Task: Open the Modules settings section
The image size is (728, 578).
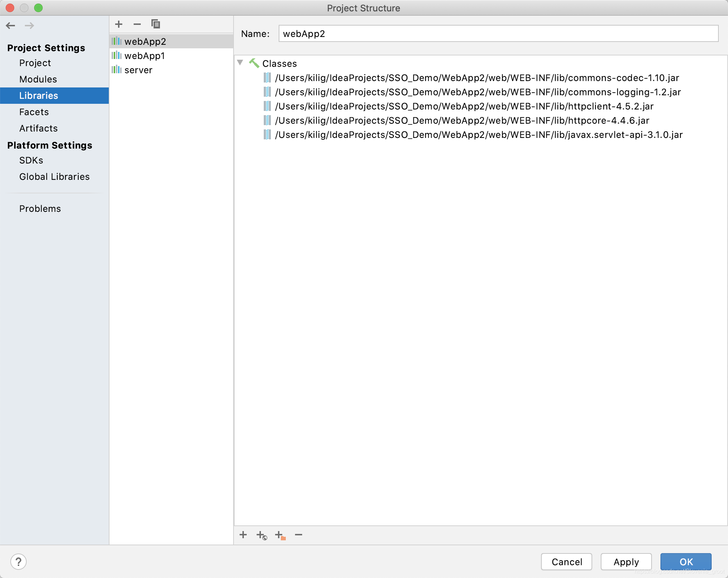Action: pyautogui.click(x=38, y=79)
